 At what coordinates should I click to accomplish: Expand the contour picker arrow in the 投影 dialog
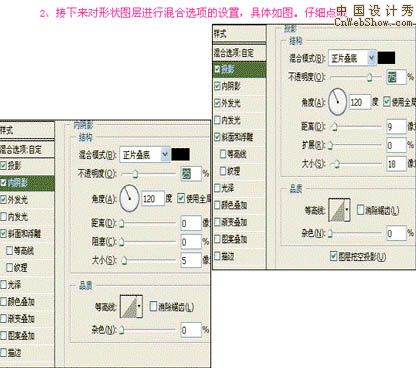pos(348,210)
